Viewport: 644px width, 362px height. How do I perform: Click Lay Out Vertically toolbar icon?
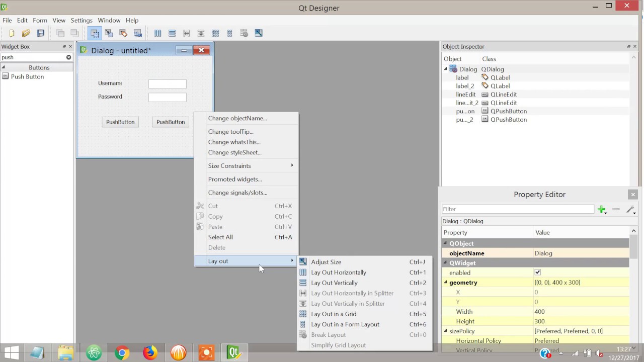point(172,33)
